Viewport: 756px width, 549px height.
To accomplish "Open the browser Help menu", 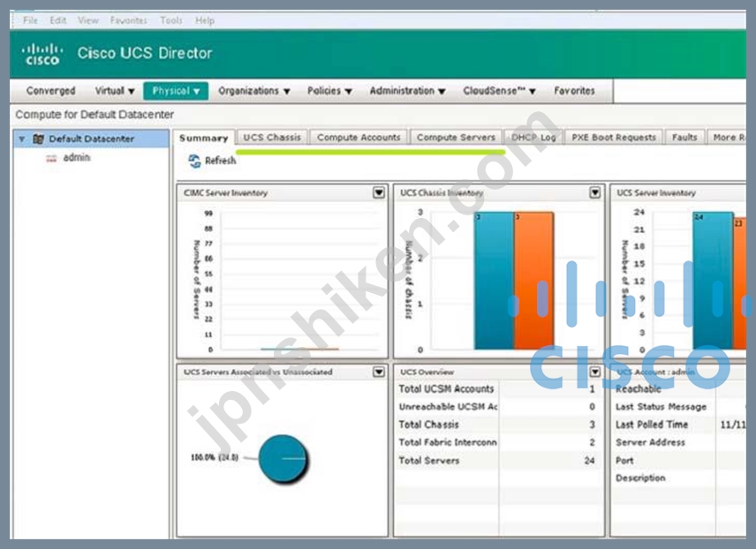I will click(x=204, y=20).
